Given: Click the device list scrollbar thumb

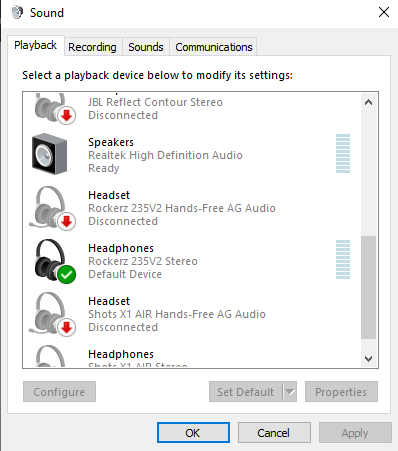Looking at the screenshot, I should click(368, 287).
